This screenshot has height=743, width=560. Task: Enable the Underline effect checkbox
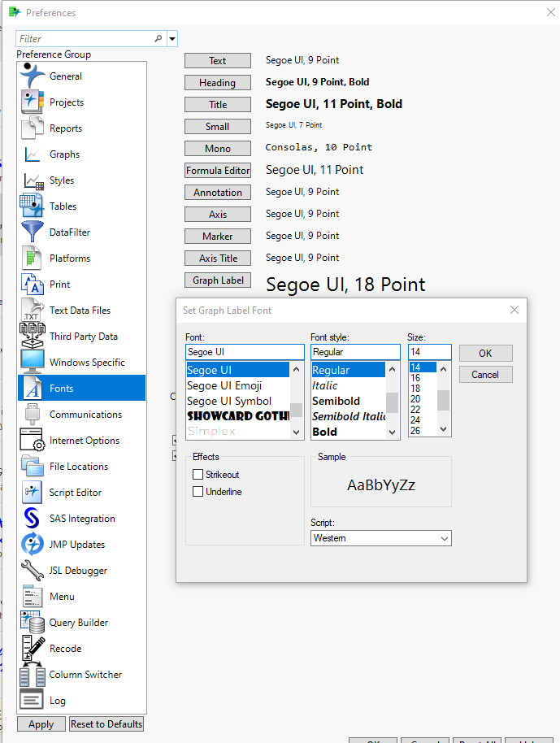pos(198,491)
